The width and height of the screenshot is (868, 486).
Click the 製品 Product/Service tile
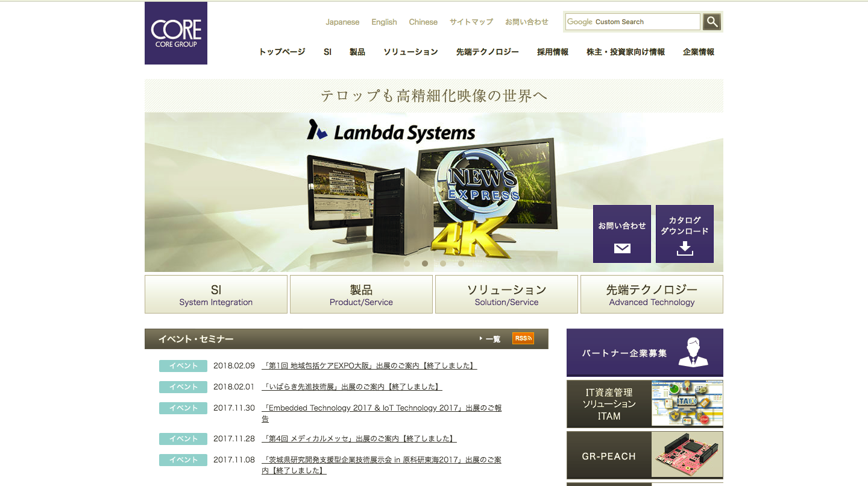coord(361,294)
